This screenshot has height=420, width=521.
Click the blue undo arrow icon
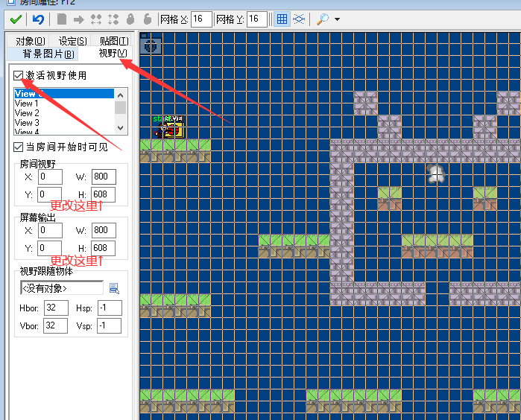click(39, 19)
